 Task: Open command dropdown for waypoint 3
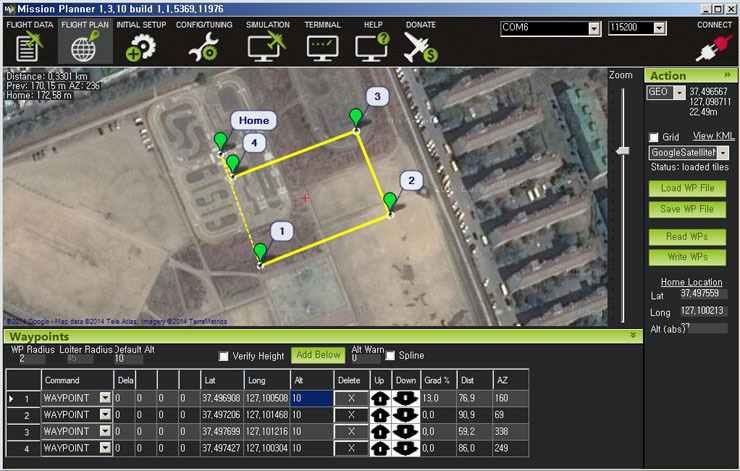105,431
